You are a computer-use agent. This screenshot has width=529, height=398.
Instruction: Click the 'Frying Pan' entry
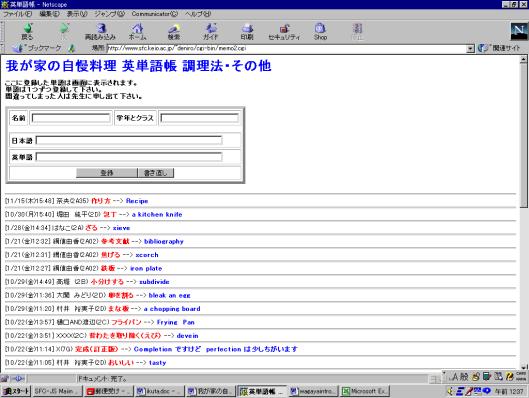pyautogui.click(x=176, y=322)
